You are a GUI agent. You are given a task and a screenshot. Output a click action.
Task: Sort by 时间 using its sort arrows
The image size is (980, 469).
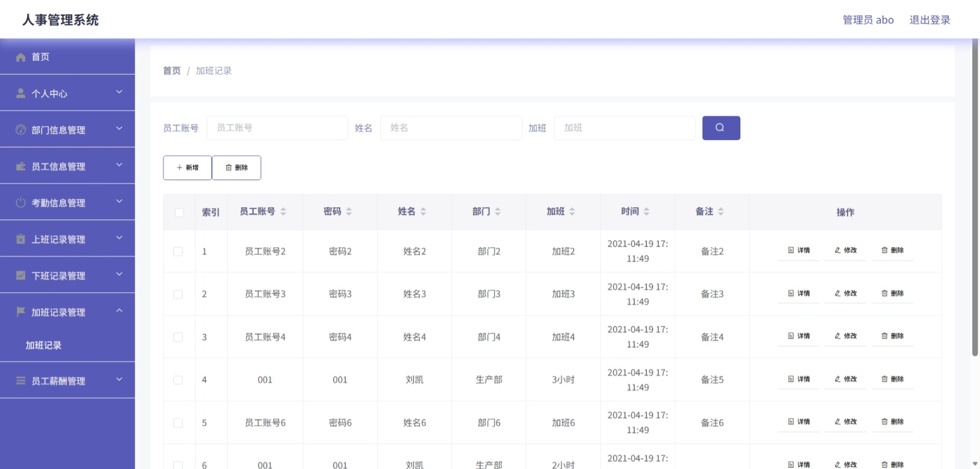tap(646, 211)
